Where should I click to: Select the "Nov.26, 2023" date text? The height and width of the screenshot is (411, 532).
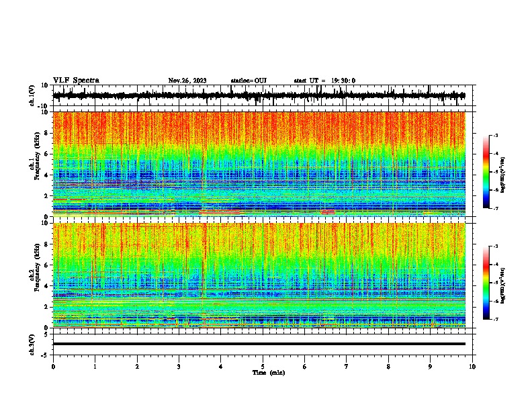187,81
